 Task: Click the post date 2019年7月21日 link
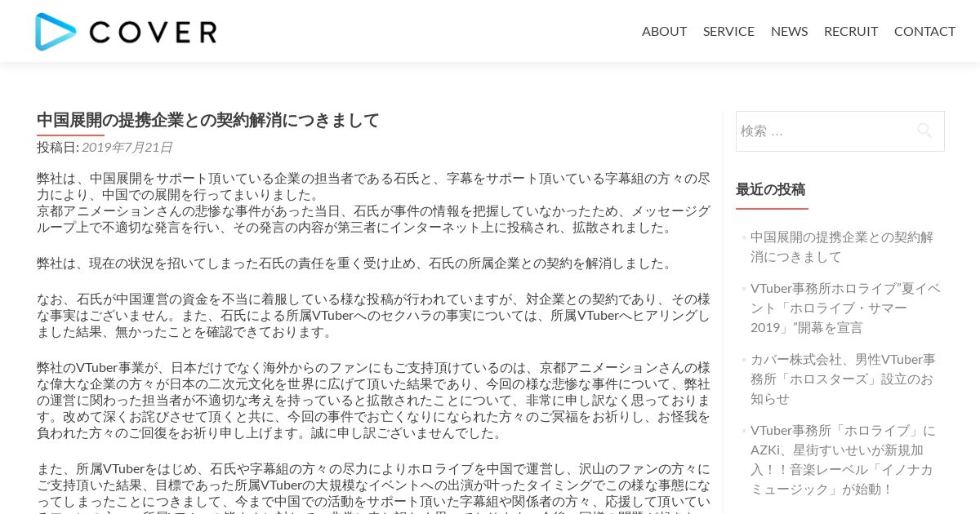[x=127, y=148]
